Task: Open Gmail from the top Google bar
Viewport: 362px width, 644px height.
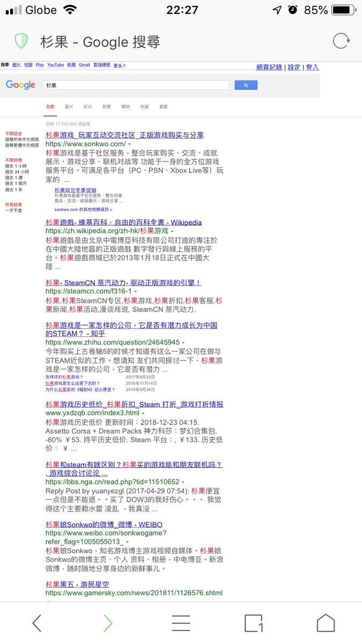Action: pyautogui.click(x=84, y=65)
